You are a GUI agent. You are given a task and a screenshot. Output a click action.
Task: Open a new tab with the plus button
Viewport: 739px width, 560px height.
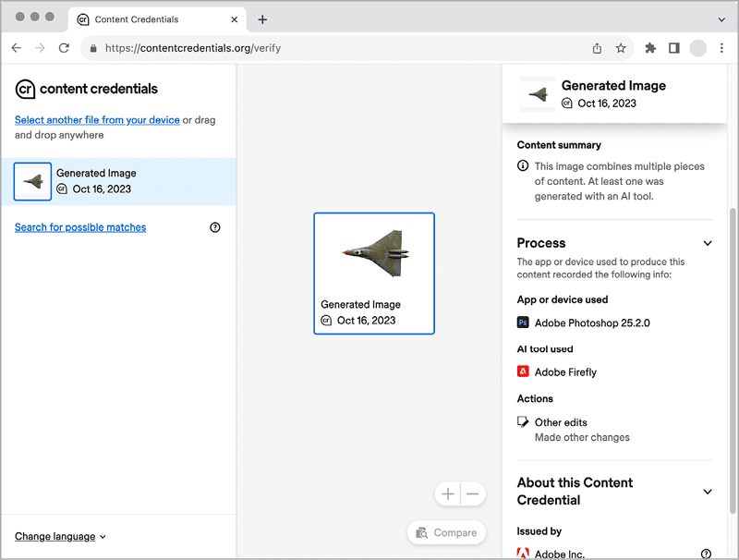click(262, 19)
